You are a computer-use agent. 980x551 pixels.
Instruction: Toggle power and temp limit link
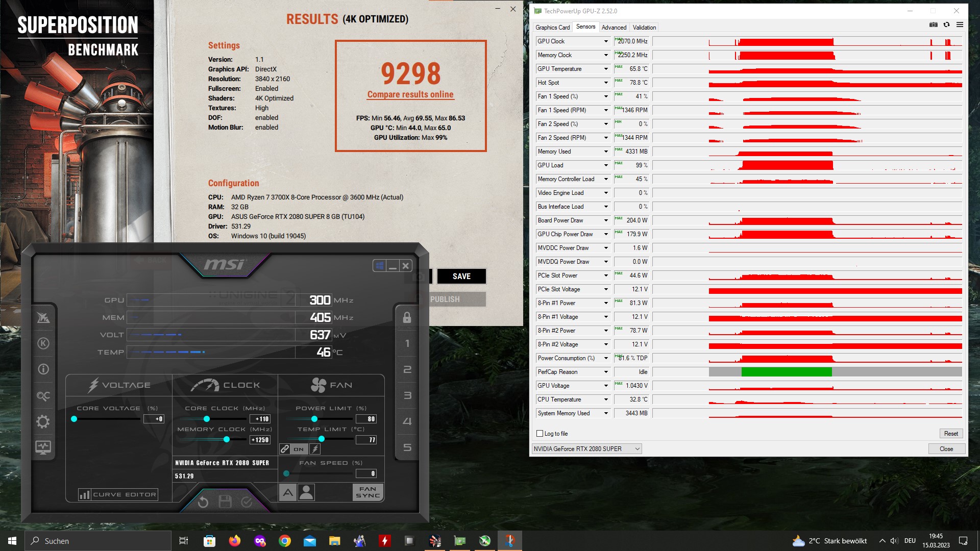(x=285, y=449)
